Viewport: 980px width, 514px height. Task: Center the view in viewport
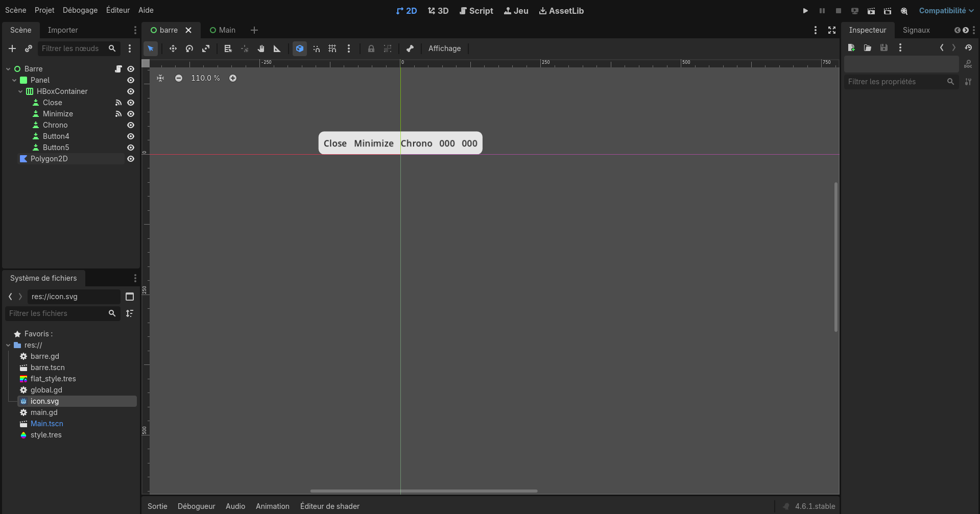(x=160, y=78)
